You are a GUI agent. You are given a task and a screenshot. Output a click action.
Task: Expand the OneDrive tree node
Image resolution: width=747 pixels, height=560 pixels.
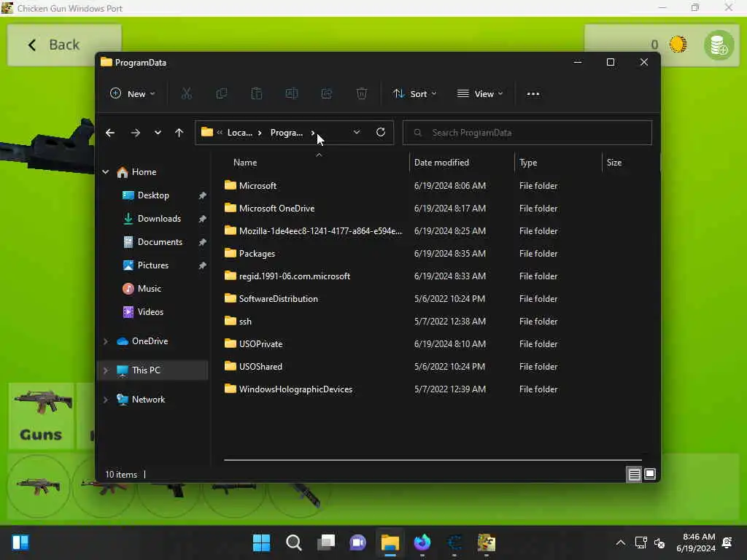coord(106,341)
